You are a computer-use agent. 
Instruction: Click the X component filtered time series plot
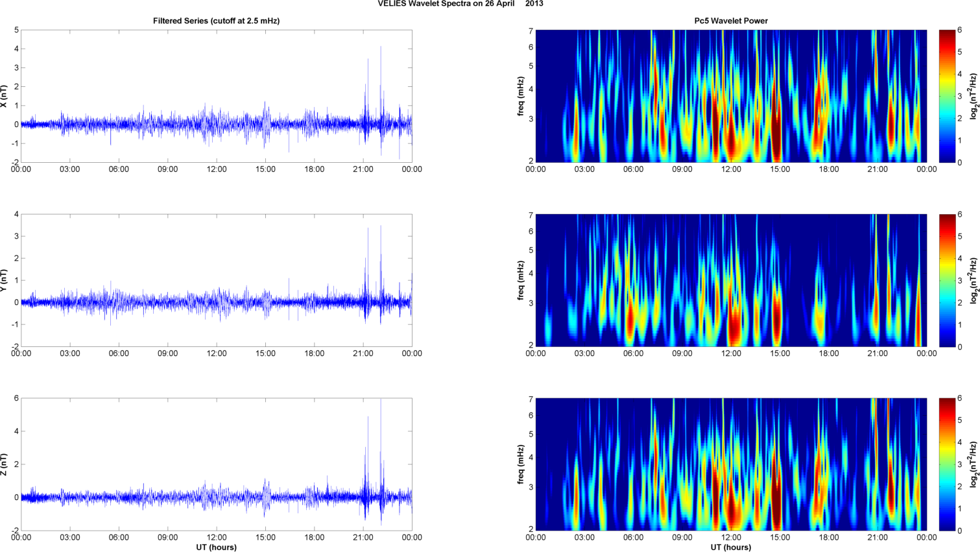[x=217, y=96]
